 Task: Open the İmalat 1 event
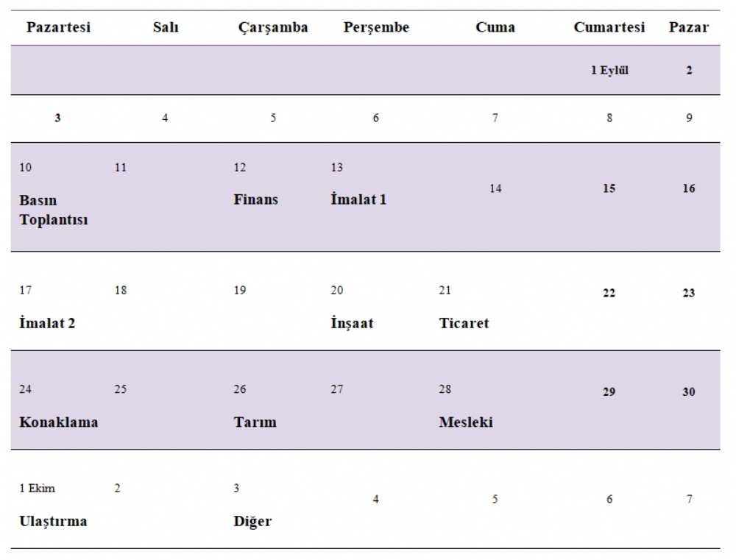point(358,199)
